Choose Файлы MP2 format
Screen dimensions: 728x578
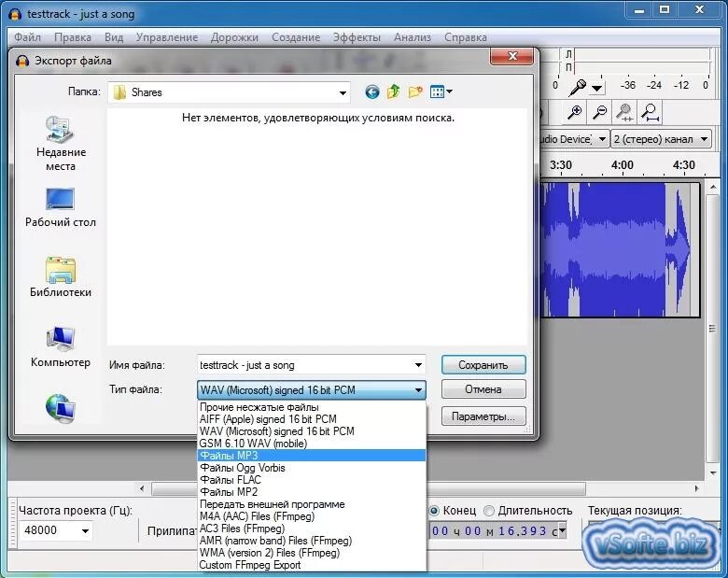pyautogui.click(x=312, y=492)
